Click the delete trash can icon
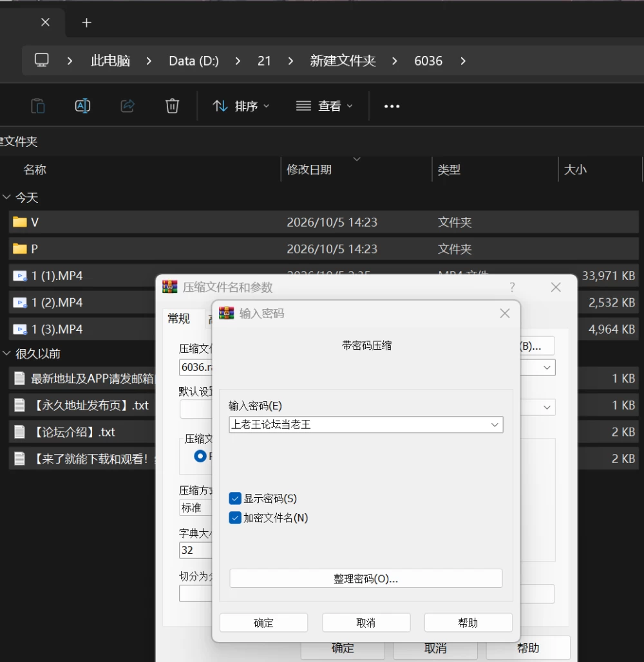This screenshot has width=644, height=662. point(172,106)
